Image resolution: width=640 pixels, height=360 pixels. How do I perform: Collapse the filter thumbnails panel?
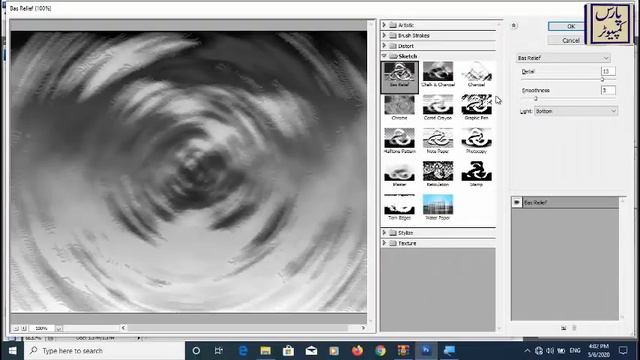(x=513, y=25)
